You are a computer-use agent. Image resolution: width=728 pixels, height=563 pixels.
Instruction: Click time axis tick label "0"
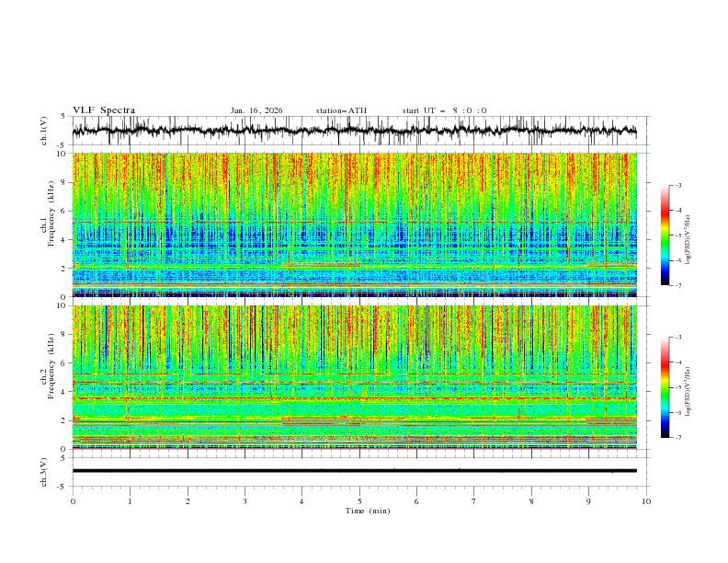point(73,501)
